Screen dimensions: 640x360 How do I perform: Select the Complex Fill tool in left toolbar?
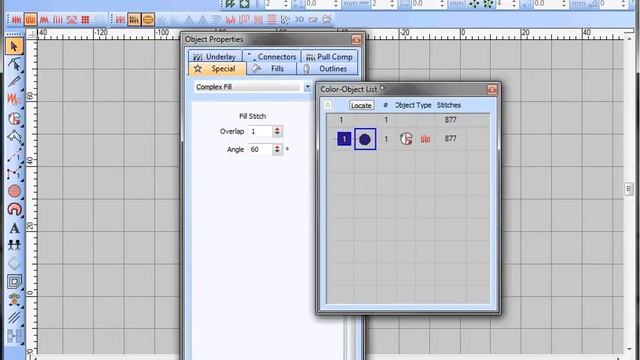pyautogui.click(x=14, y=119)
